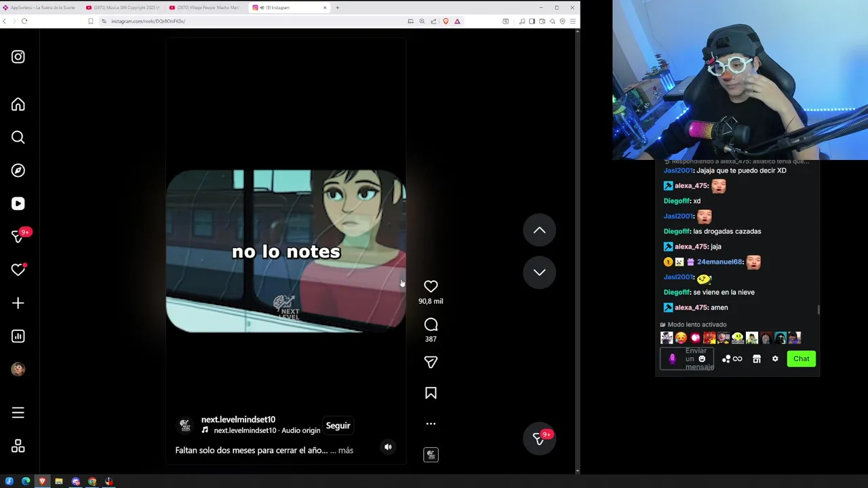Open Microsoft Edge from taskbar

tap(26, 481)
